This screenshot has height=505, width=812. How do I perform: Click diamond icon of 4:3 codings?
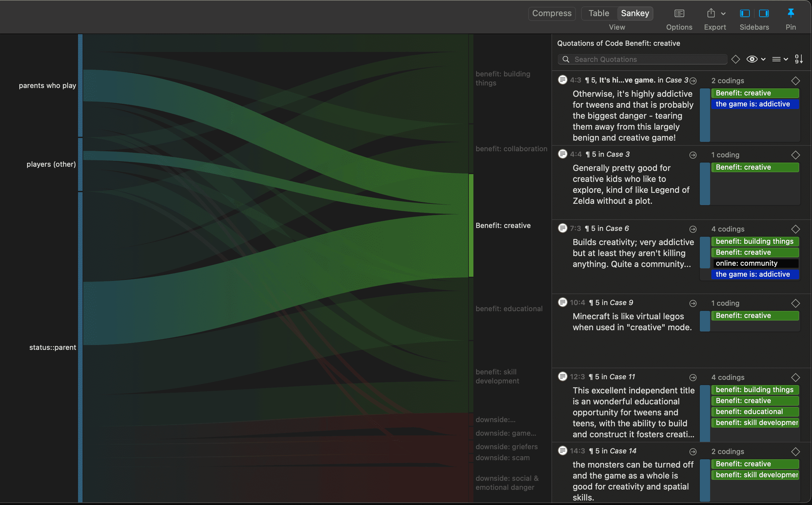click(x=795, y=81)
